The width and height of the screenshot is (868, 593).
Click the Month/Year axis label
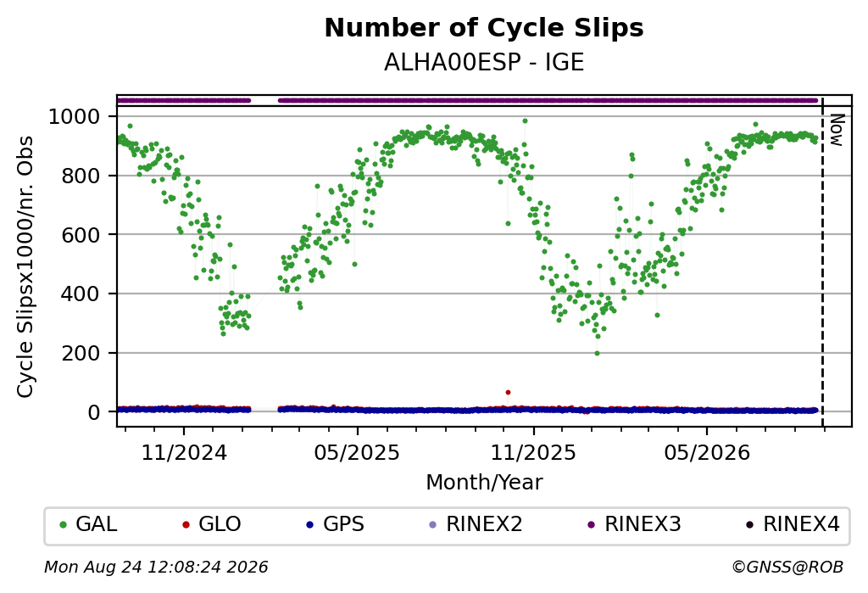(x=484, y=482)
